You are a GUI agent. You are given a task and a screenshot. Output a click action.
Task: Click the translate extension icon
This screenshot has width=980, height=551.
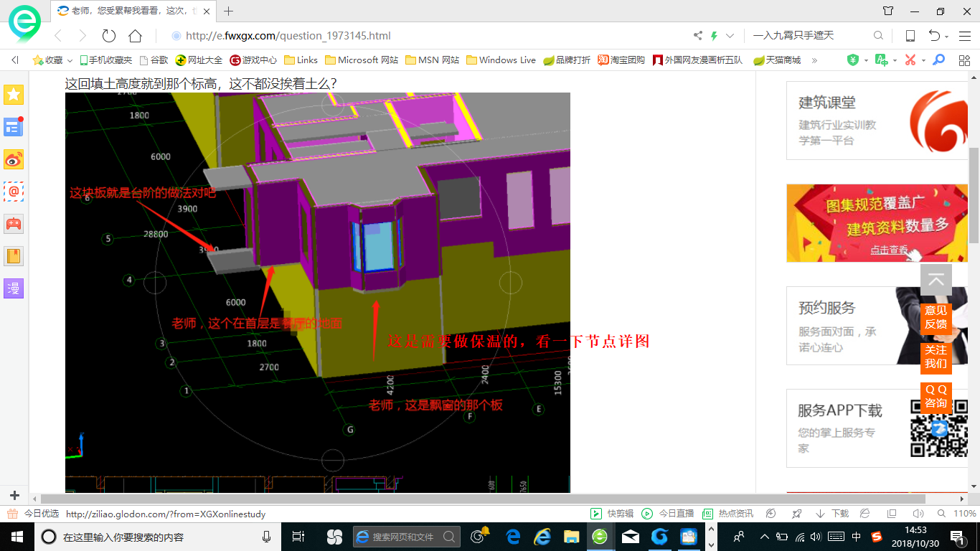882,60
